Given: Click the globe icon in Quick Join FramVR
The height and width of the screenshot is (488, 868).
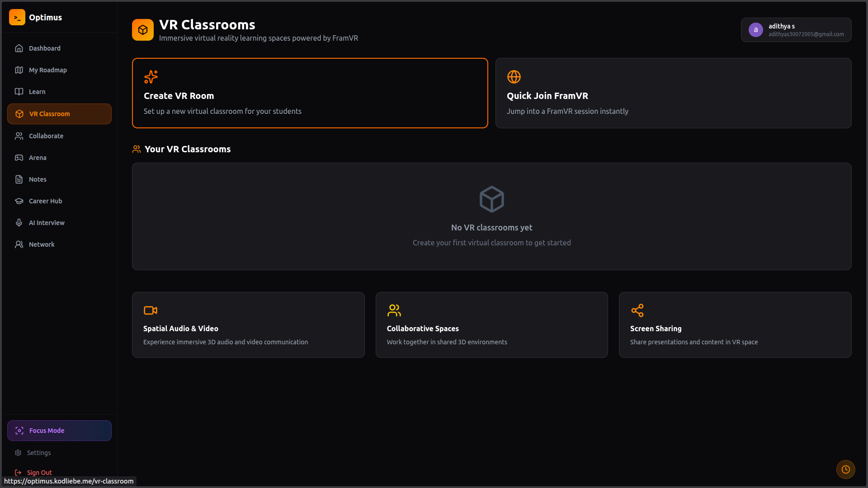Looking at the screenshot, I should click(x=514, y=77).
